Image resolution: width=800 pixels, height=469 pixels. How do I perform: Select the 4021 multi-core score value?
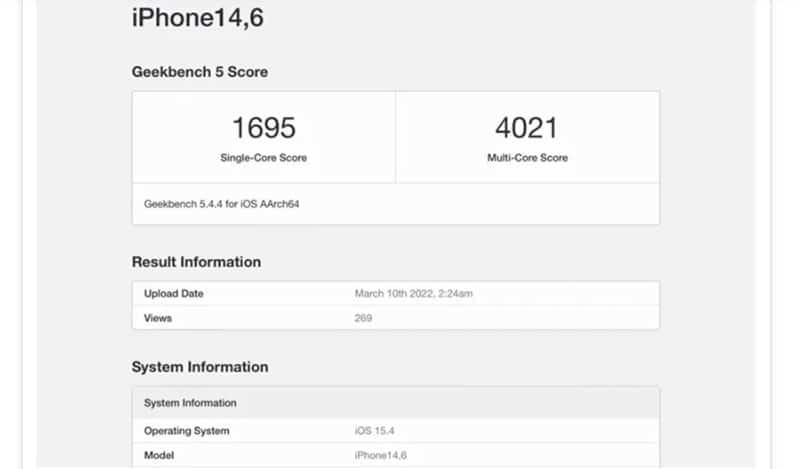527,128
